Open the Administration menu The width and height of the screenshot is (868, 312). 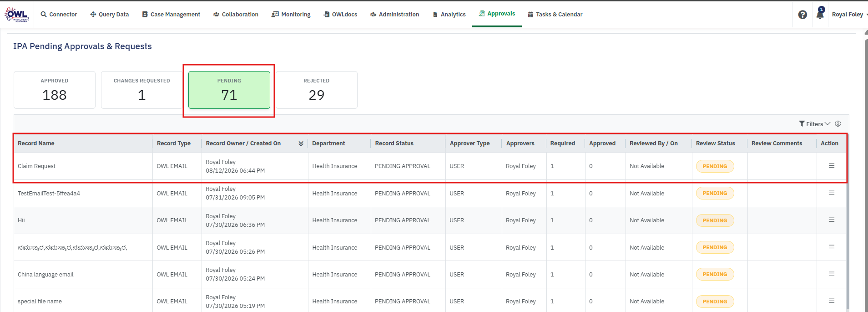click(394, 15)
